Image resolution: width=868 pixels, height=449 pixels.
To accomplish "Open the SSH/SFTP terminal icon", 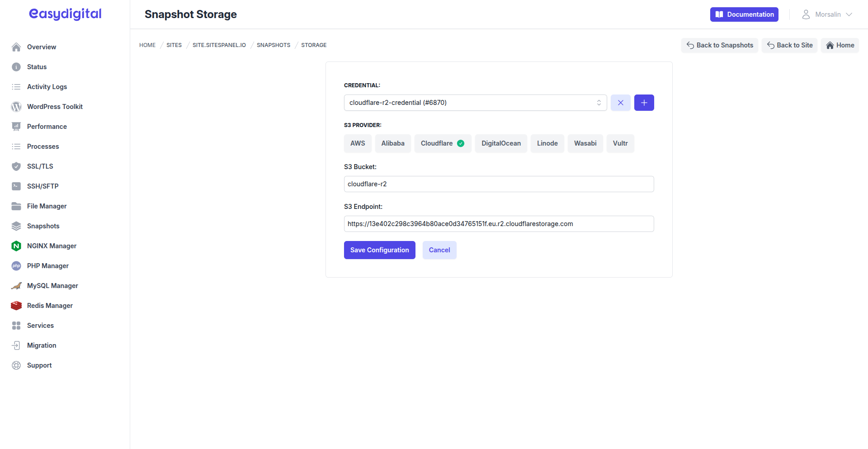I will click(x=16, y=186).
